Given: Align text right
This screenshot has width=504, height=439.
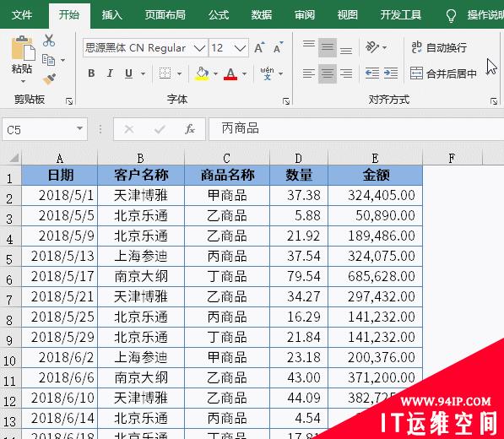Looking at the screenshot, I should (x=346, y=73).
